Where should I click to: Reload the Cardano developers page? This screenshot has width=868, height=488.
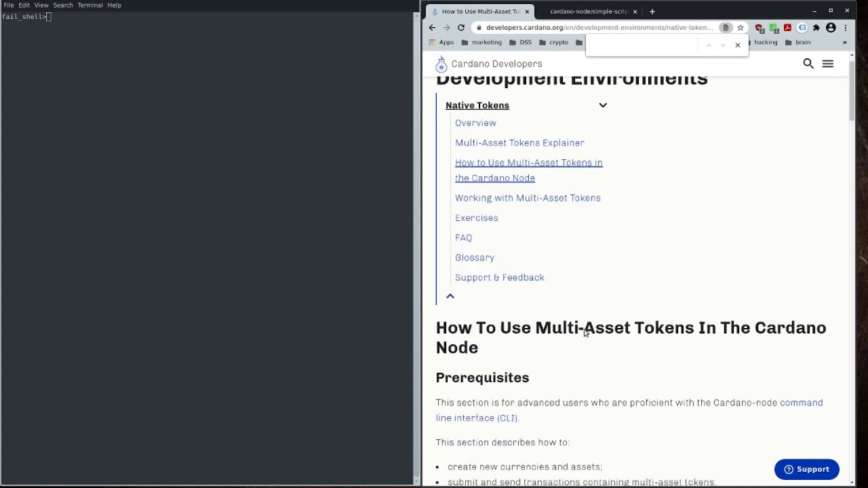pos(461,28)
